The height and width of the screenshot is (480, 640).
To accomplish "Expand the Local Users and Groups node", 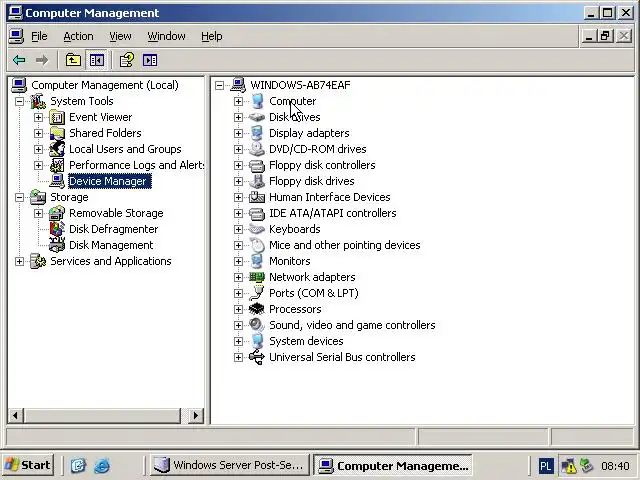I will pyautogui.click(x=38, y=149).
